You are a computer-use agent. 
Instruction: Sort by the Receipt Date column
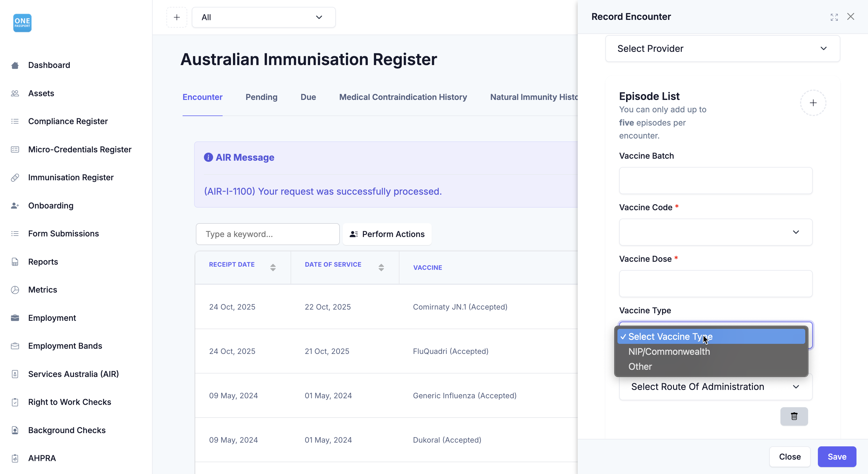point(242,268)
